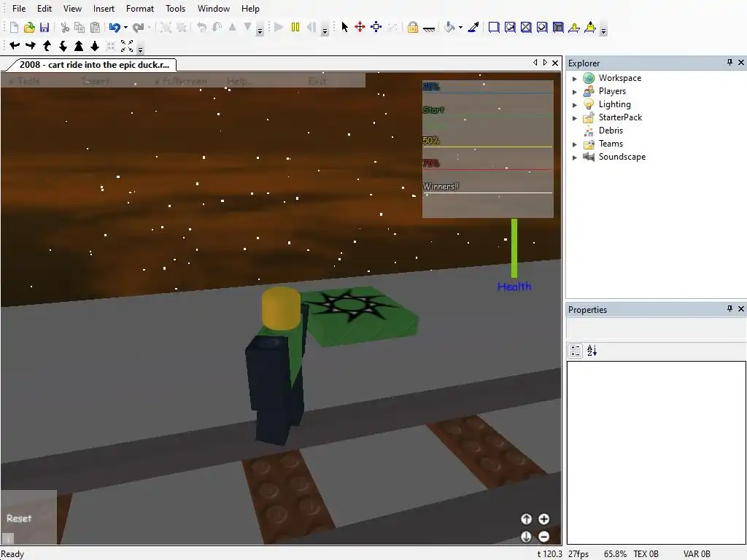Open the surface toolbar options chevron
Viewport: 747px width, 560px height.
pos(603,31)
